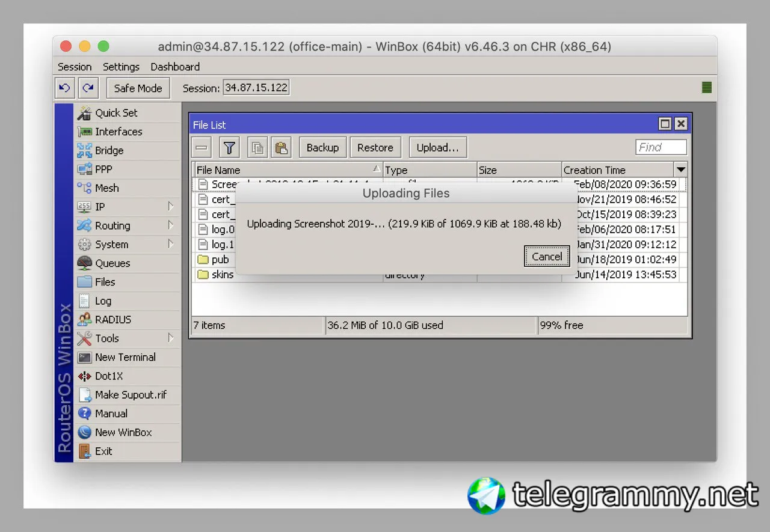770x532 pixels.
Task: Click the Restore button
Action: click(375, 147)
